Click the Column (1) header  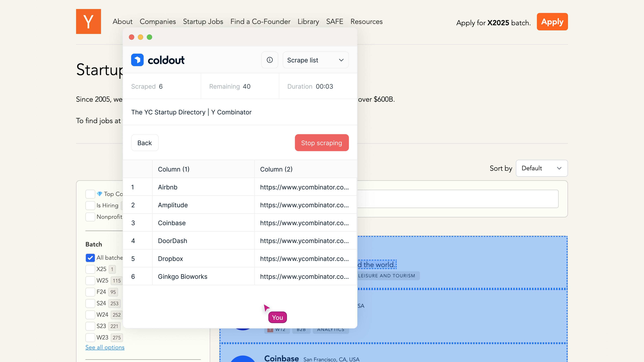click(x=203, y=169)
